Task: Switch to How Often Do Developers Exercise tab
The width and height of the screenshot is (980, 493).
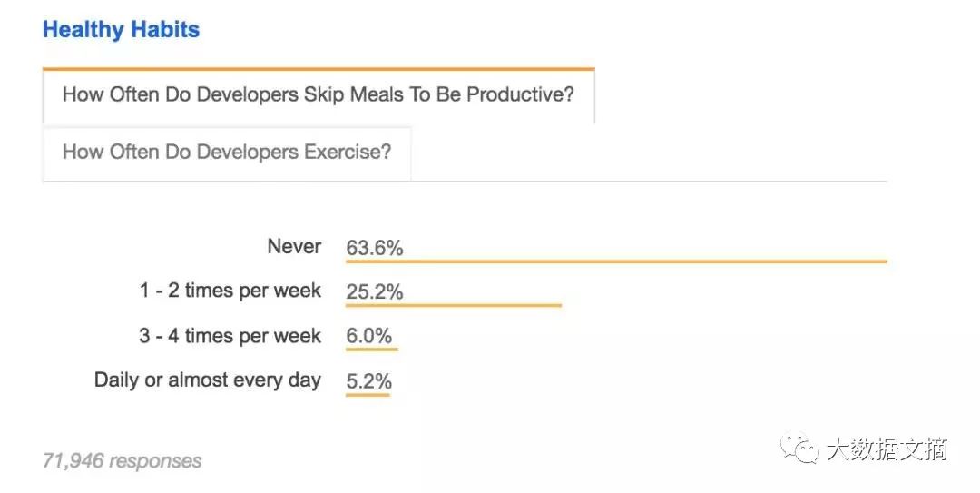Action: pyautogui.click(x=227, y=152)
